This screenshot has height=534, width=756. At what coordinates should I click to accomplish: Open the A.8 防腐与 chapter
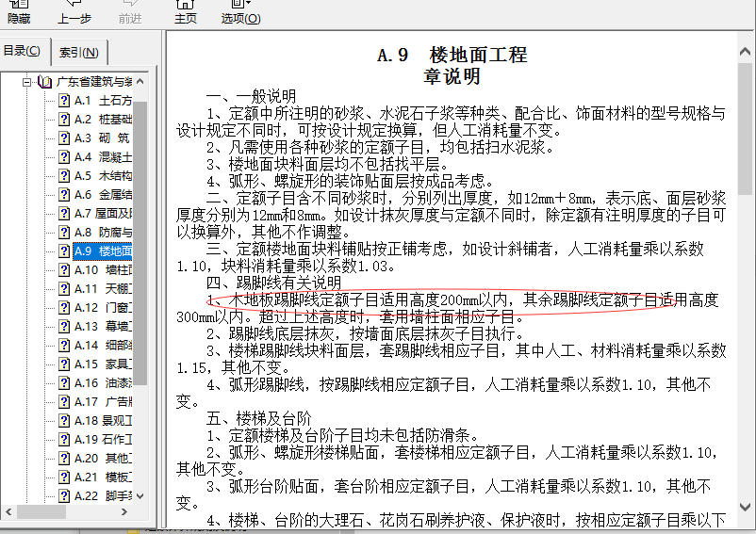coord(103,232)
